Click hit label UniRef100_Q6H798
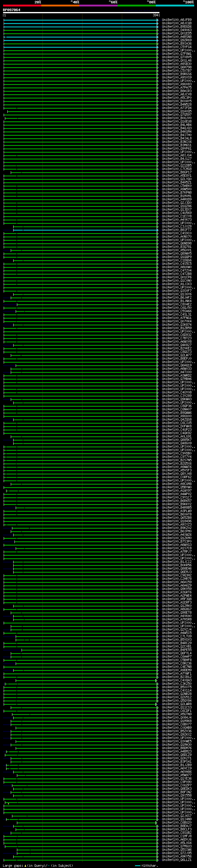The image size is (197, 868). tap(176, 67)
